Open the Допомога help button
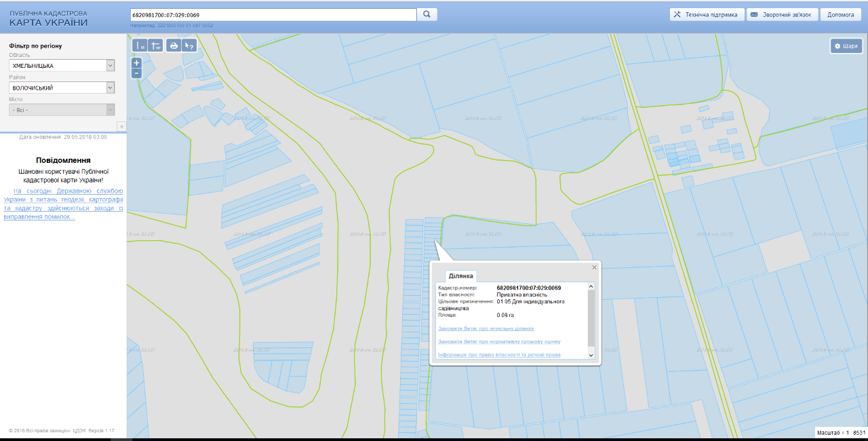 [x=840, y=14]
